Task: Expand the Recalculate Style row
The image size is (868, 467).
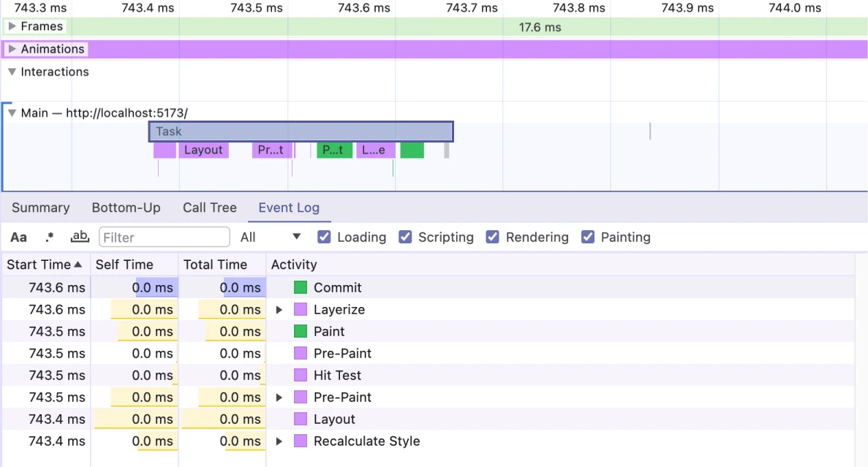Action: [x=279, y=441]
